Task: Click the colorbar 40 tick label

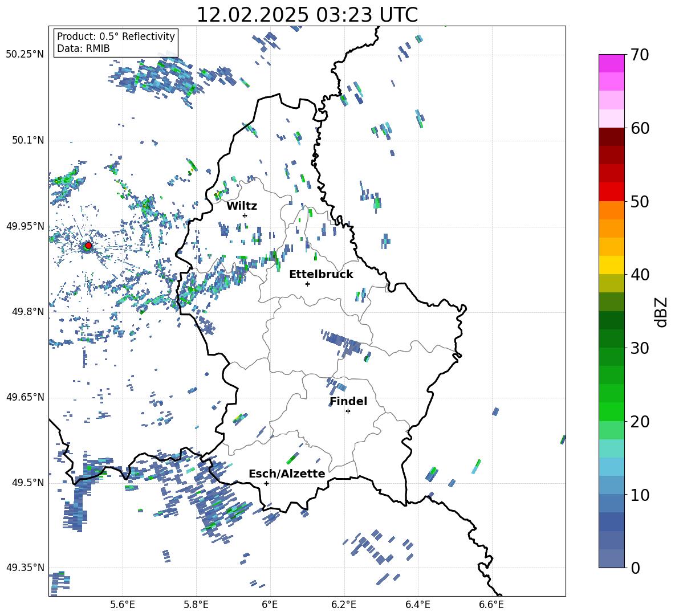Action: pyautogui.click(x=640, y=275)
